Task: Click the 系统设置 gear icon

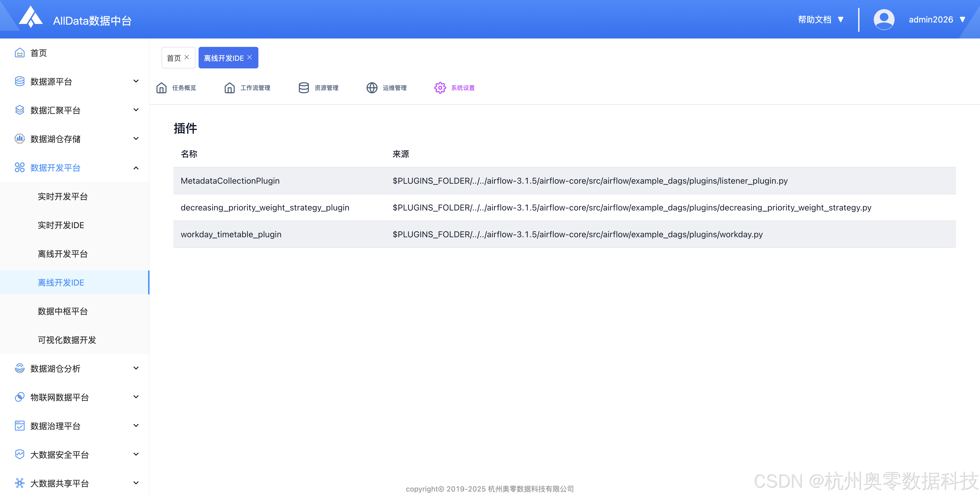Action: point(440,88)
